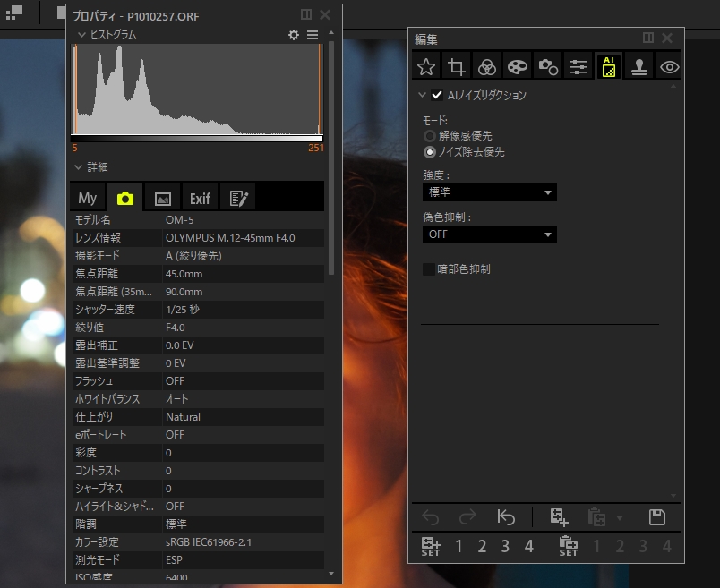Switch to the My tab
The image size is (720, 588).
87,199
